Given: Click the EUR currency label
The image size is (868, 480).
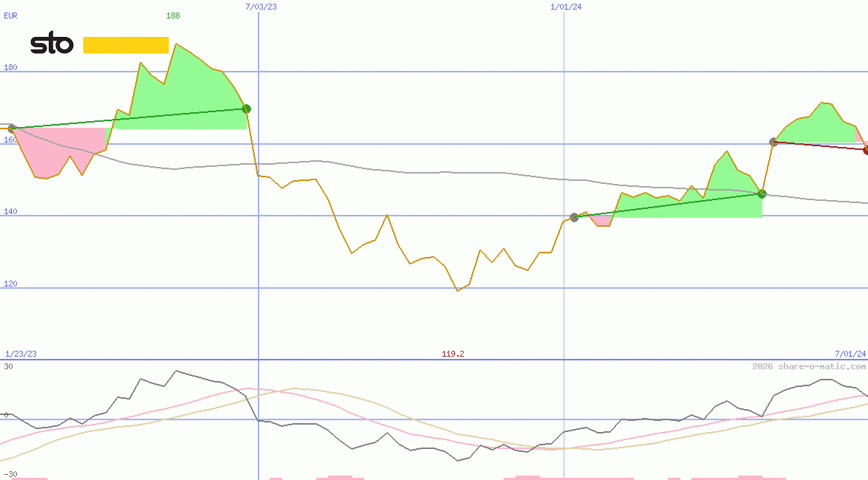Looking at the screenshot, I should click(10, 16).
